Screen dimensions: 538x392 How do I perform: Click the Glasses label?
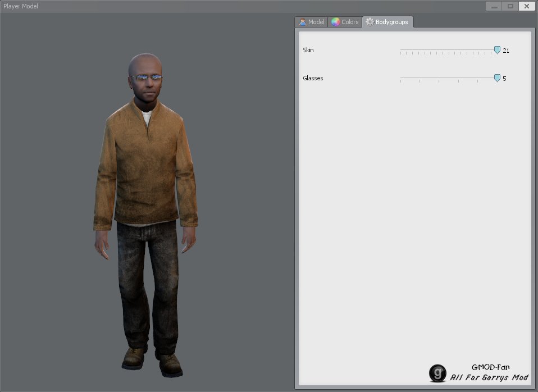coord(313,78)
